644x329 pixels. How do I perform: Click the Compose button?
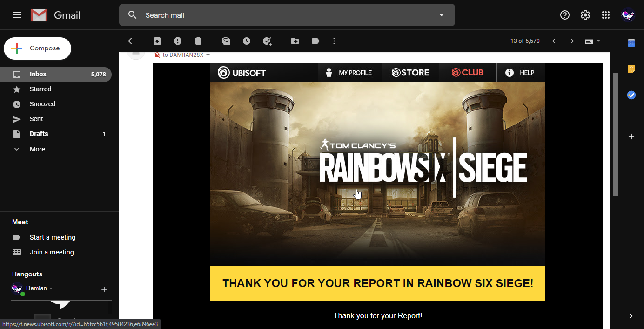click(38, 48)
